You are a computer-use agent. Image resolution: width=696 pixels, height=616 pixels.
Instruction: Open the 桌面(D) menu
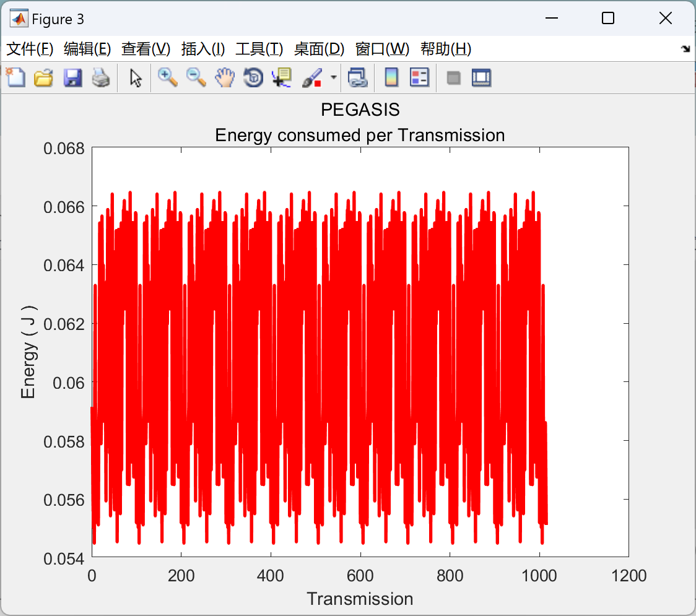[319, 49]
